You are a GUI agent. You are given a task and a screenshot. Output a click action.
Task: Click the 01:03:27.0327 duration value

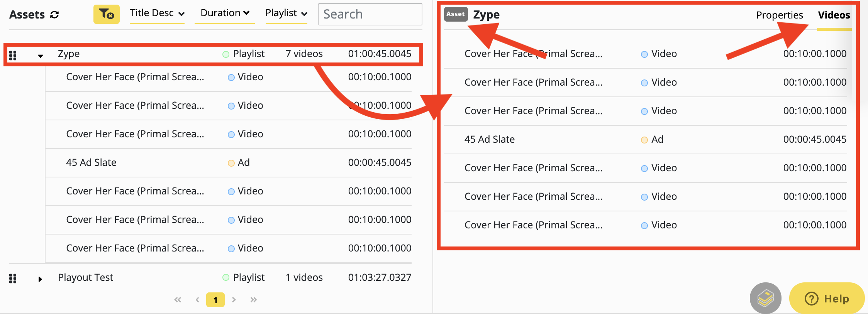point(380,277)
